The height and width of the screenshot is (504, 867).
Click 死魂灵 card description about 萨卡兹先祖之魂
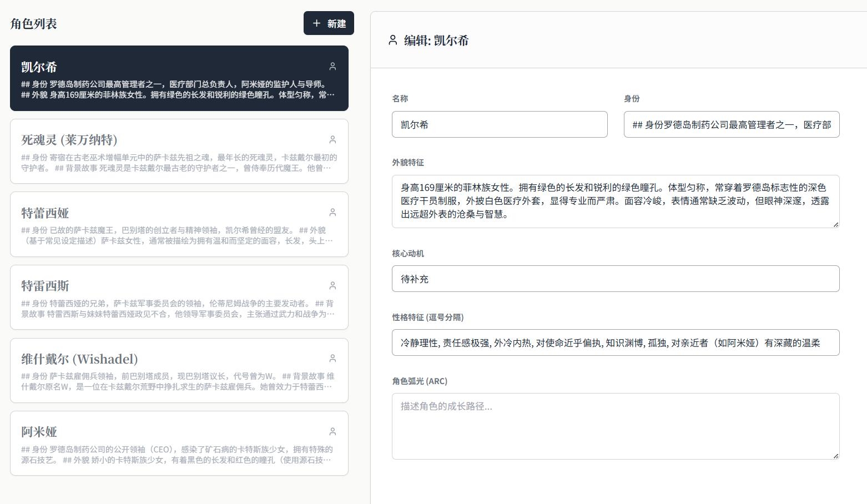coord(179,163)
